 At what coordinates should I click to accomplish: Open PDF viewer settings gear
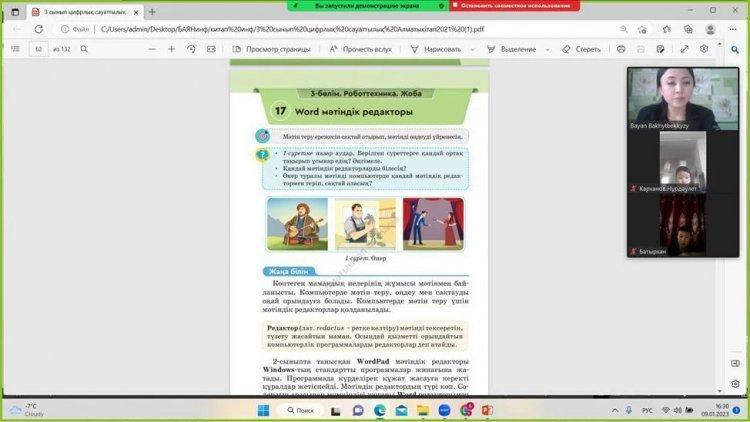coord(704,49)
